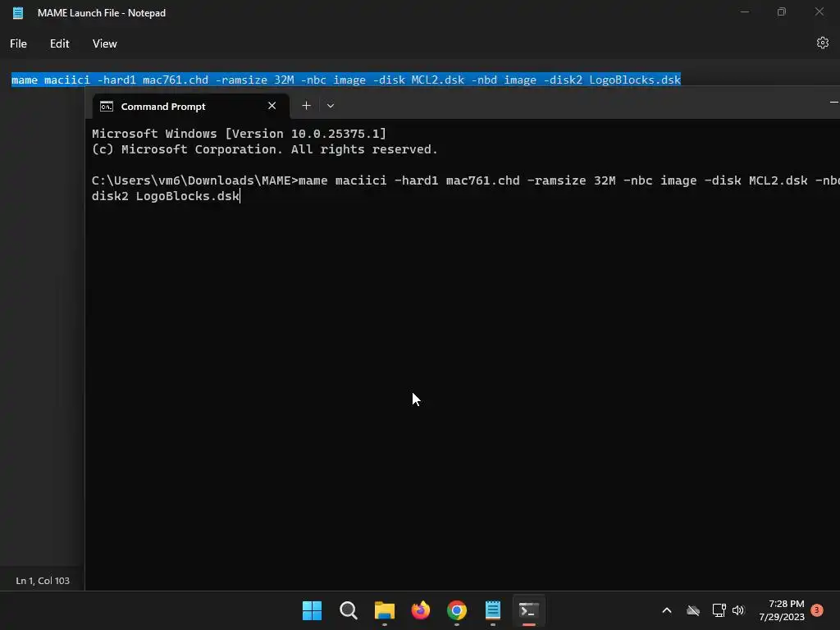Launch Firefox from taskbar
Viewport: 840px width, 630px height.
[421, 610]
